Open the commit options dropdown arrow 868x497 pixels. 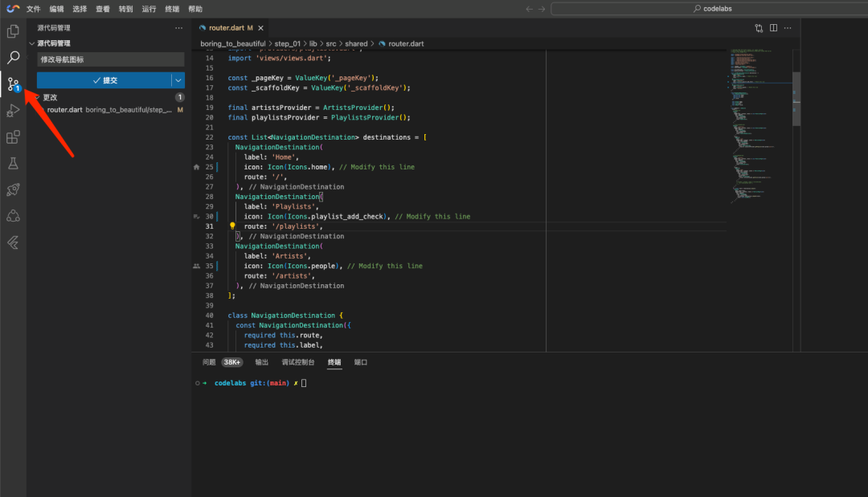[x=178, y=80]
